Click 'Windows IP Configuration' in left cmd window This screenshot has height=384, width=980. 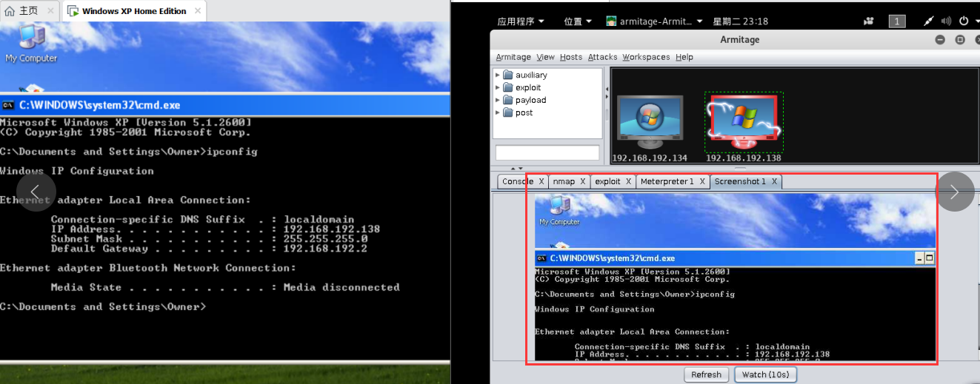77,171
